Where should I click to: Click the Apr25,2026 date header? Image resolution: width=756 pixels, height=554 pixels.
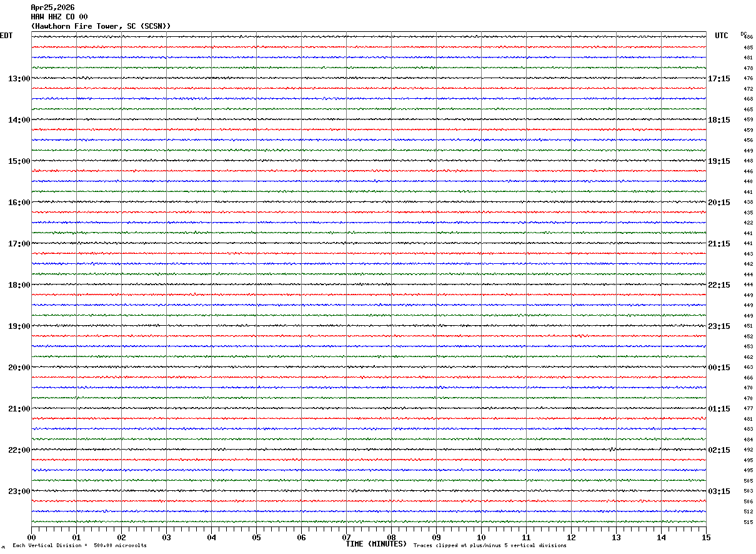click(52, 8)
